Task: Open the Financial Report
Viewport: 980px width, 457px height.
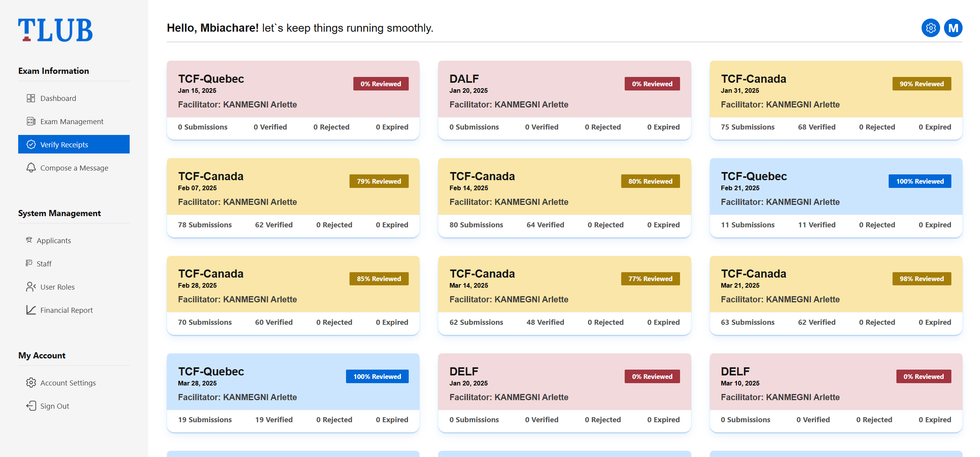Action: [74, 310]
